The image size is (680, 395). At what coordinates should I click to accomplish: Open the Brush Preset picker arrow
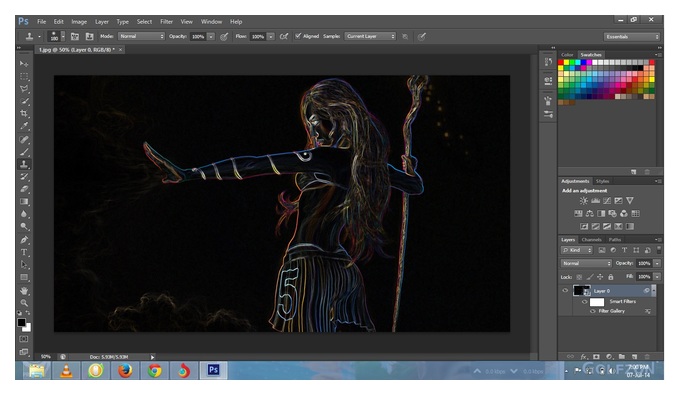[63, 36]
